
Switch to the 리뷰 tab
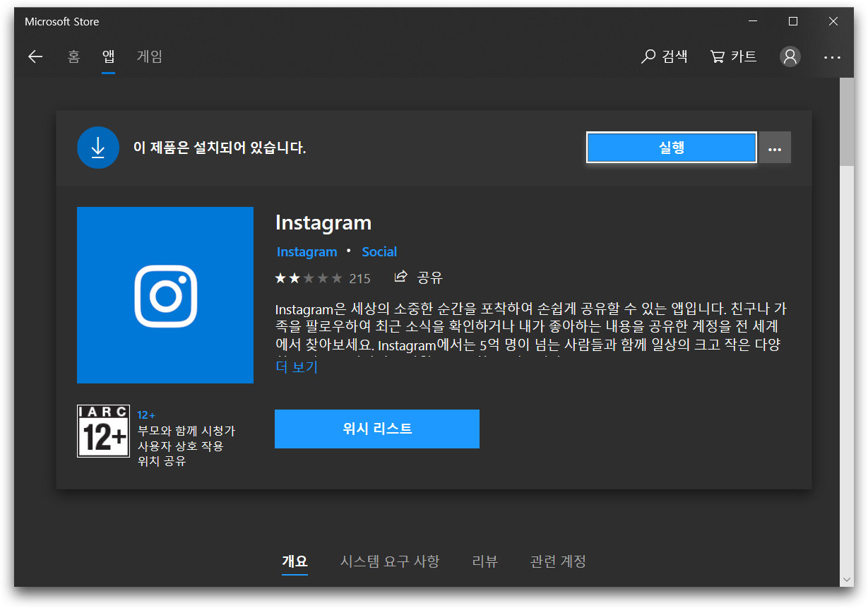click(484, 561)
